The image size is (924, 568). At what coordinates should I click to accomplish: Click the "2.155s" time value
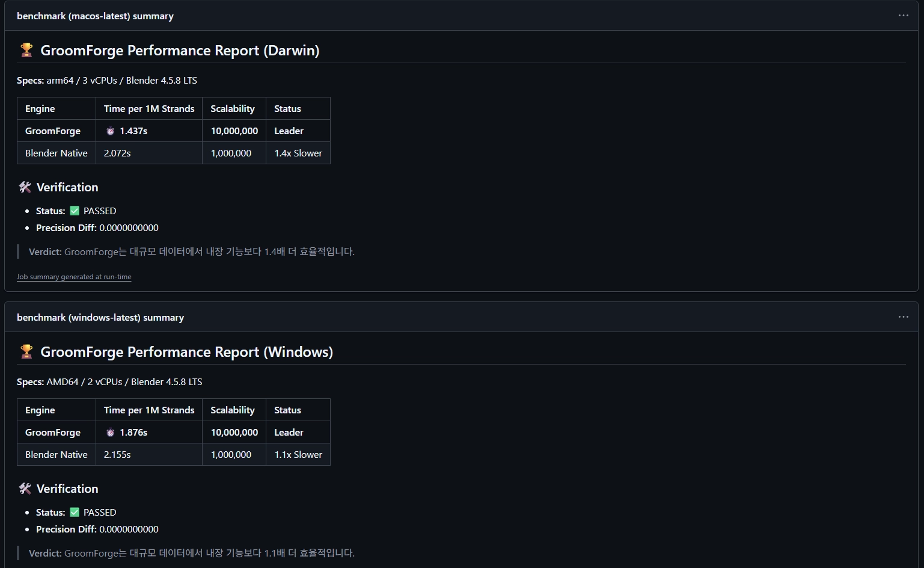117,455
